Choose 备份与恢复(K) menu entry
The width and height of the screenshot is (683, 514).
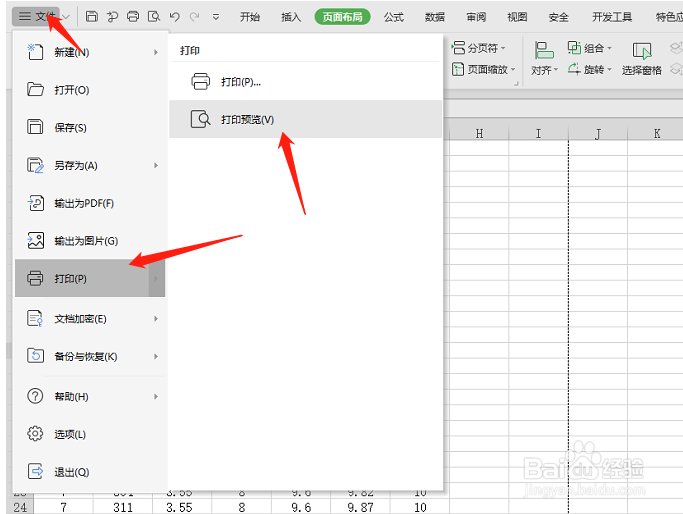(x=90, y=356)
